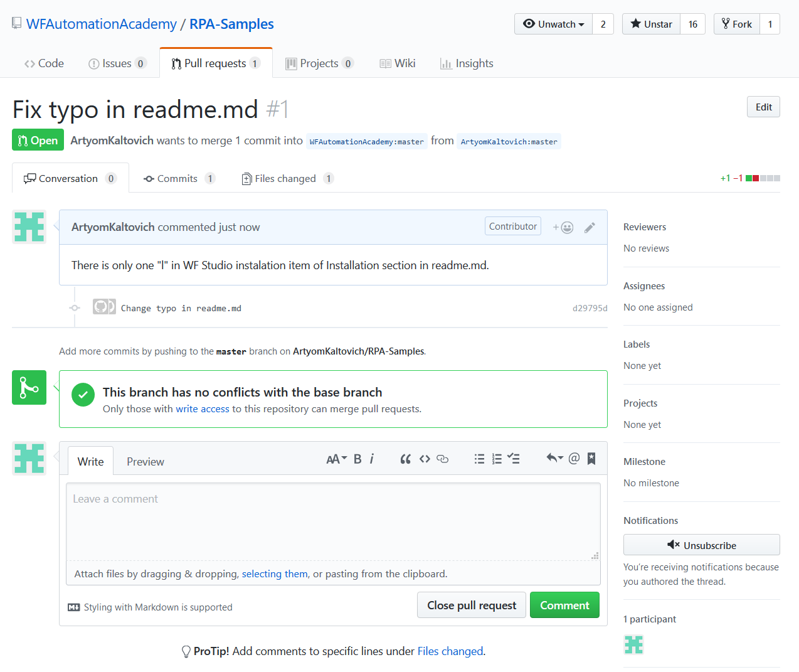Image resolution: width=799 pixels, height=672 pixels.
Task: Click the WFAutomationAcademy:master base branch
Action: click(366, 141)
